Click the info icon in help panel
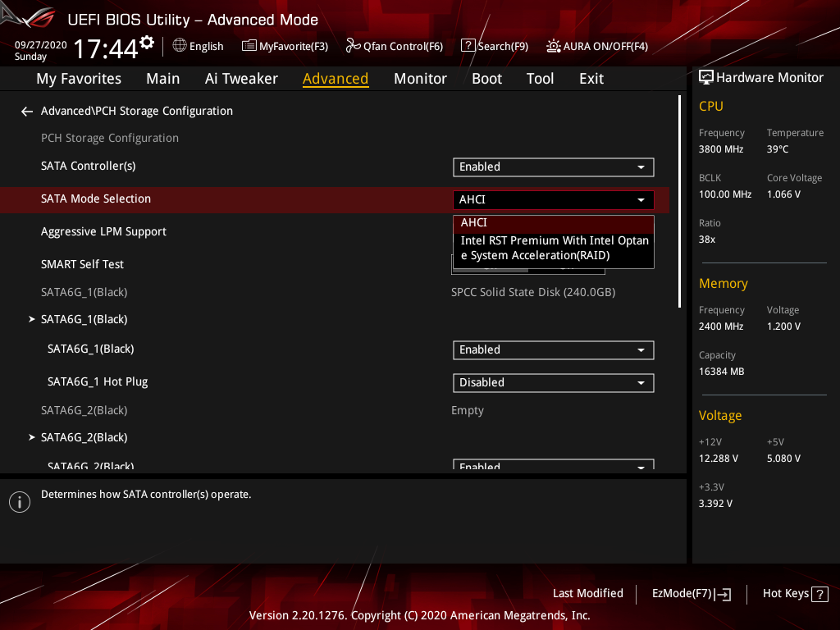 point(20,502)
